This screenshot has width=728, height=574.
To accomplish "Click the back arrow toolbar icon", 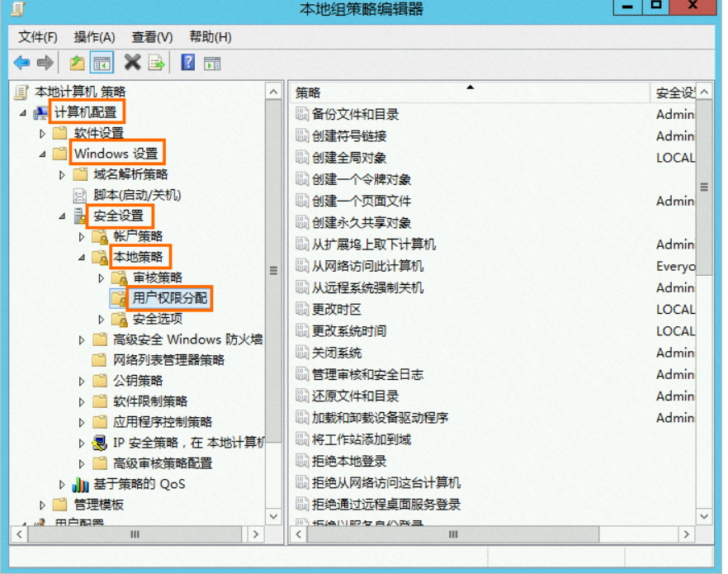I will coord(21,63).
